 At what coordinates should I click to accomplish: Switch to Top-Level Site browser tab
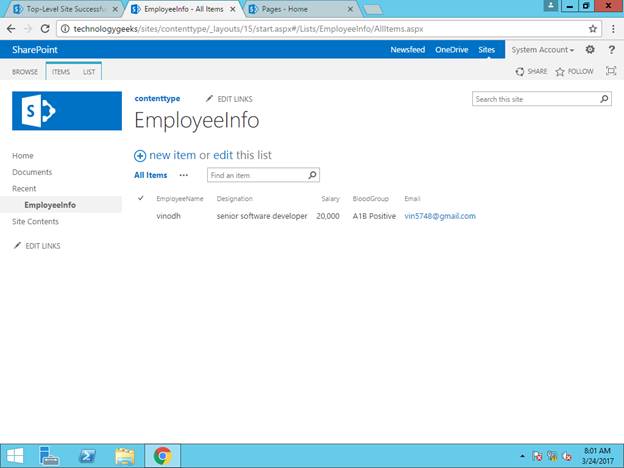[x=64, y=9]
